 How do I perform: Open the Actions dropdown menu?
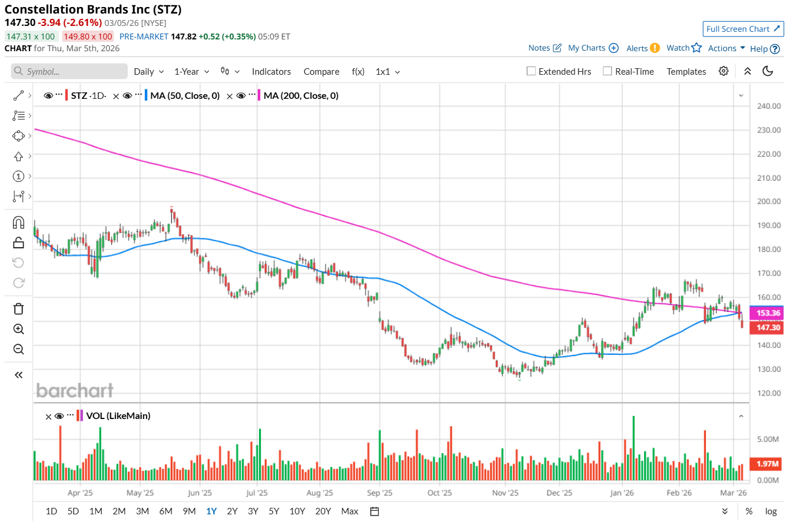point(727,48)
